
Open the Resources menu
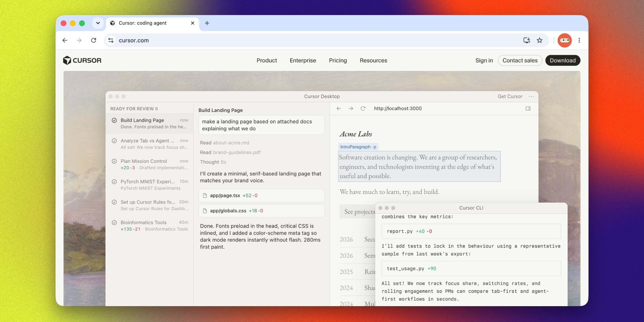(x=373, y=60)
